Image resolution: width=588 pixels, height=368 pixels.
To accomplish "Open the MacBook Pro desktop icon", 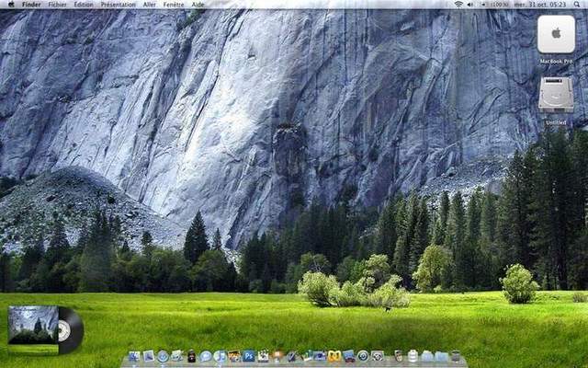I will click(x=556, y=35).
